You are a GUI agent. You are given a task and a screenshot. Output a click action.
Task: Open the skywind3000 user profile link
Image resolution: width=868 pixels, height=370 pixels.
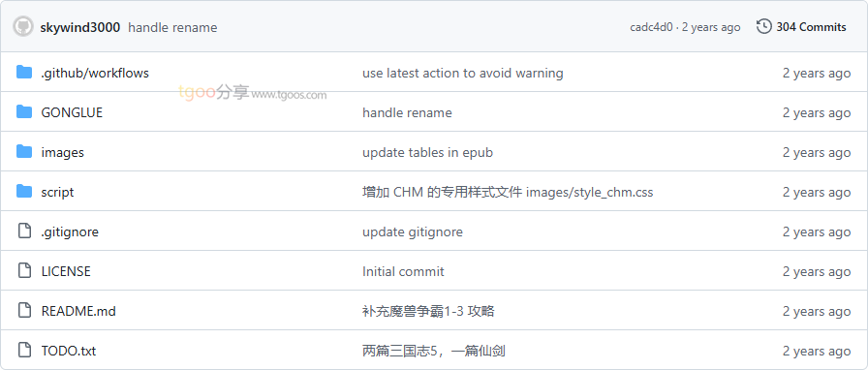pyautogui.click(x=80, y=27)
